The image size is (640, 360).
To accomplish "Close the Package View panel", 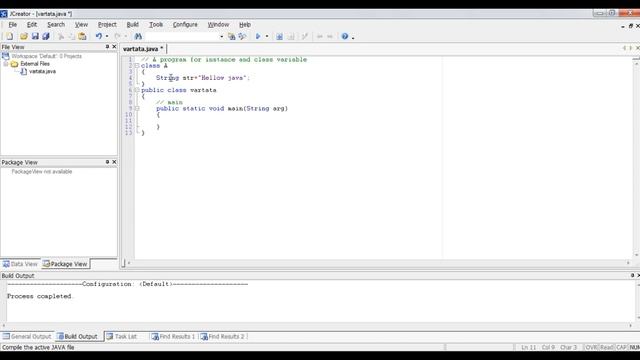I will click(x=114, y=162).
